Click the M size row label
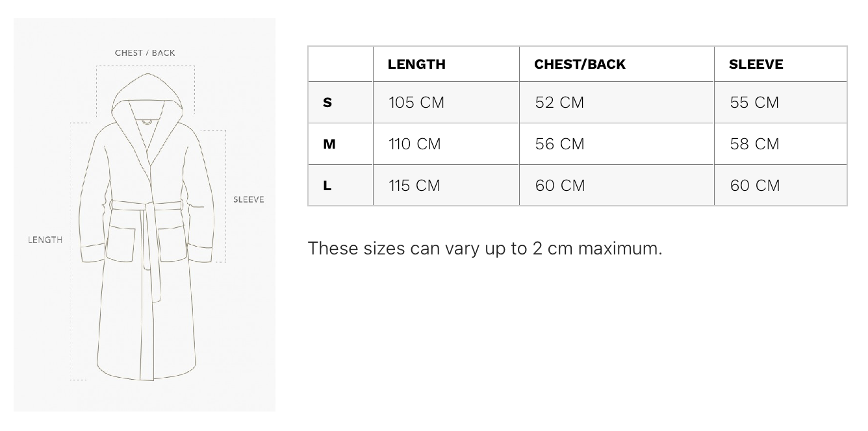The width and height of the screenshot is (868, 431). (x=340, y=144)
